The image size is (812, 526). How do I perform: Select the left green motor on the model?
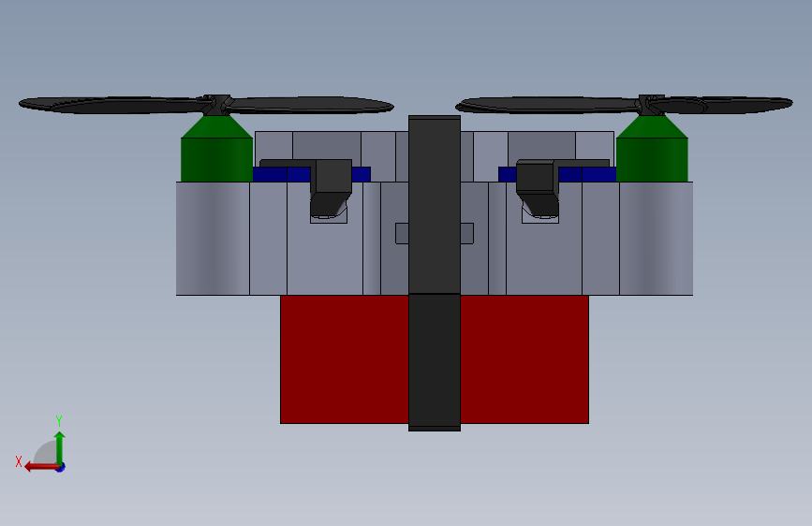[x=216, y=149]
